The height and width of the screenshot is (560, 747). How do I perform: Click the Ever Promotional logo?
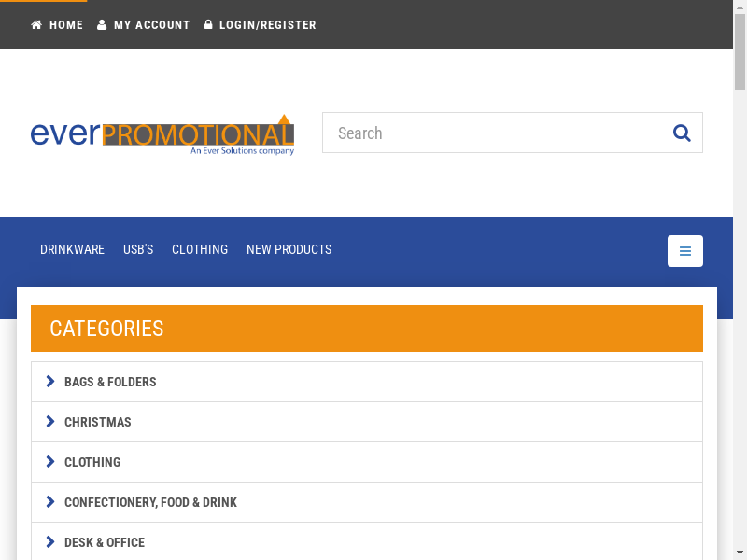point(162,134)
